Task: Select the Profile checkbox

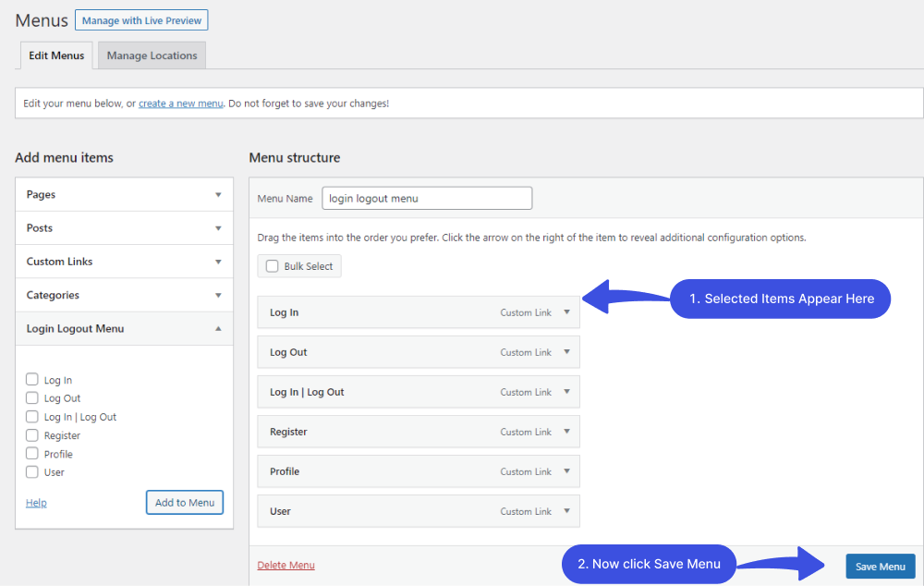Action: [32, 453]
